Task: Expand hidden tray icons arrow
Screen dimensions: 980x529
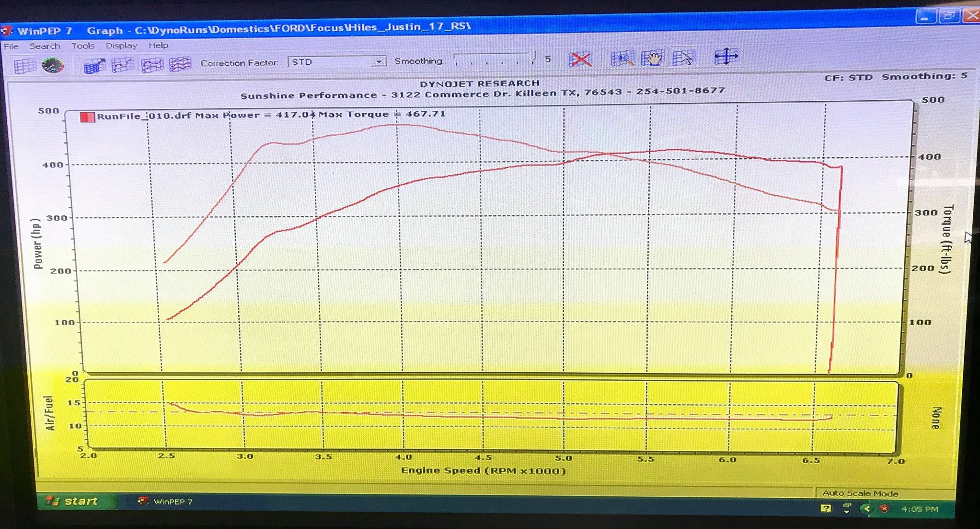Action: pos(866,508)
